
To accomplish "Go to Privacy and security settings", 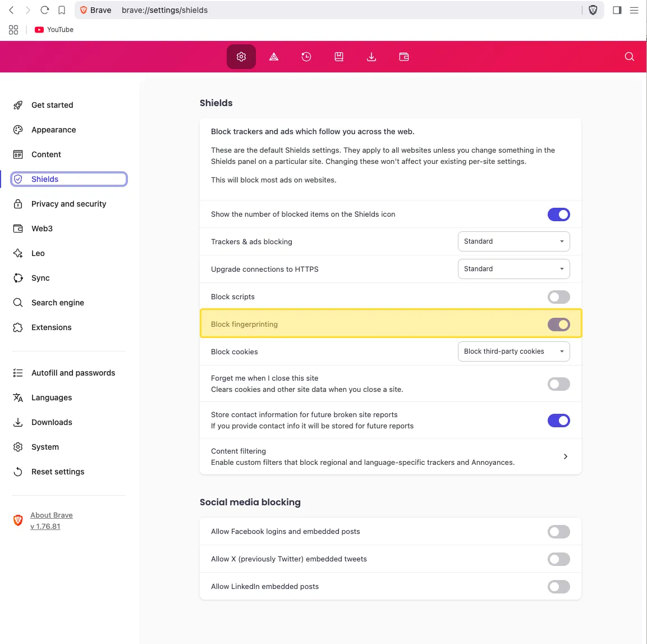I will tap(68, 204).
